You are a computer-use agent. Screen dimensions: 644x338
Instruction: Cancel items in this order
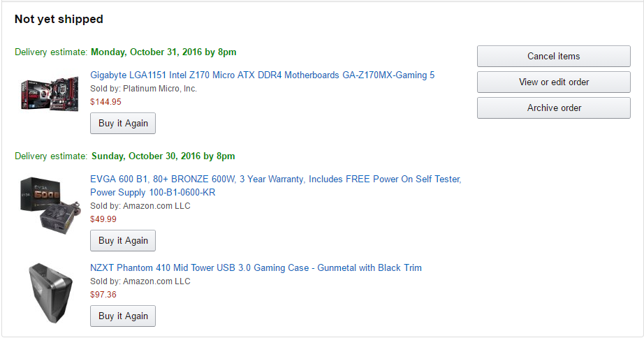[554, 57]
